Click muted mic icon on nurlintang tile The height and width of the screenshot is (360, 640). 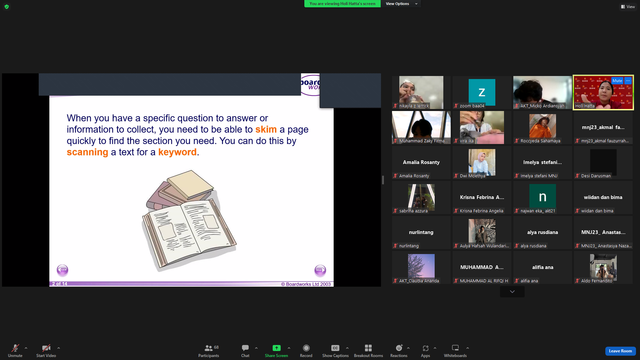pos(395,246)
